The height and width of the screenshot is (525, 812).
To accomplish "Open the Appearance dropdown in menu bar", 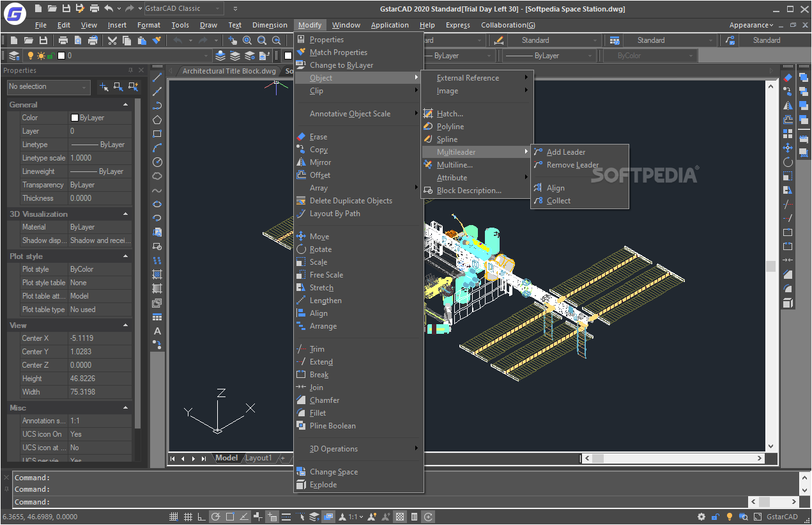I will [751, 25].
